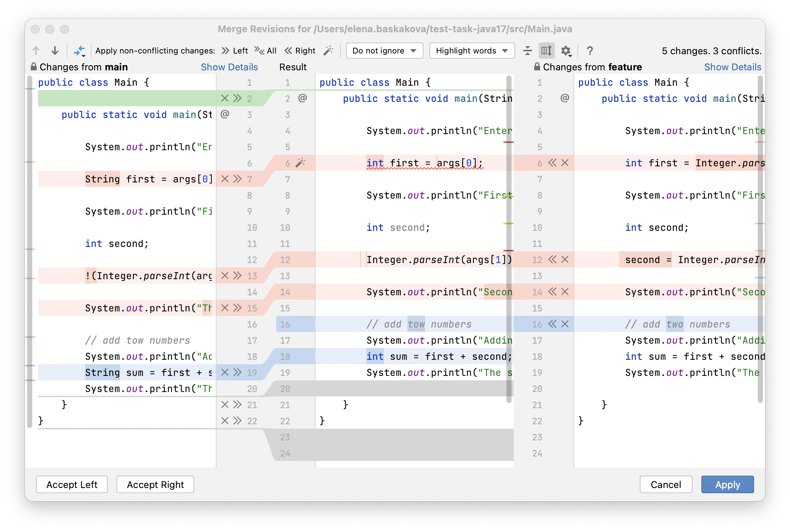Open the merge help question mark
790x532 pixels.
point(590,51)
